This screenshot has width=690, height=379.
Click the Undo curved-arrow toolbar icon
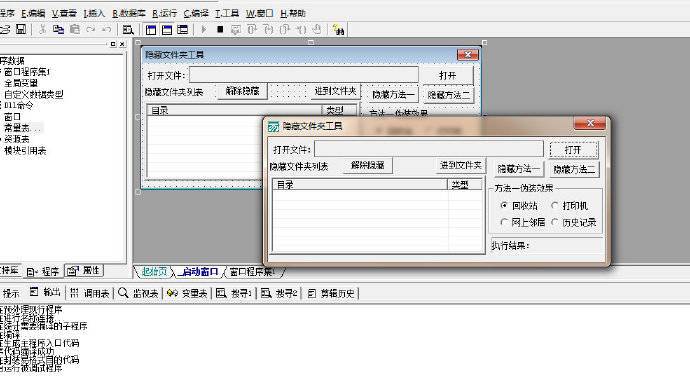pyautogui.click(x=106, y=29)
